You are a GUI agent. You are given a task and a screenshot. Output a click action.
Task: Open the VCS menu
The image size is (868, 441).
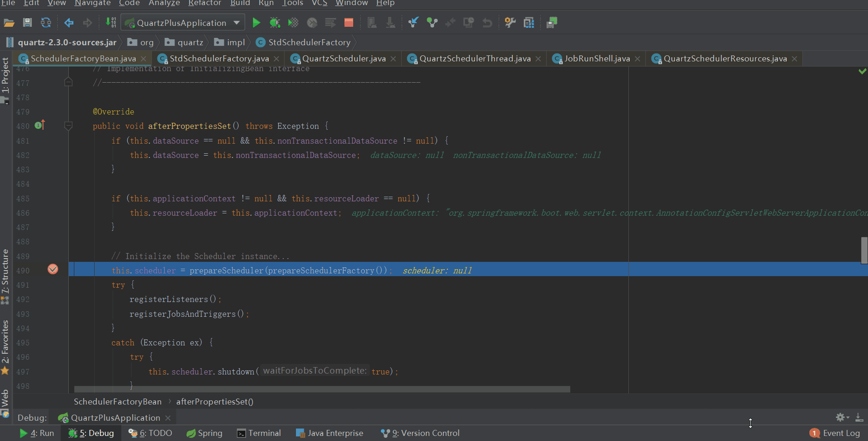(319, 3)
